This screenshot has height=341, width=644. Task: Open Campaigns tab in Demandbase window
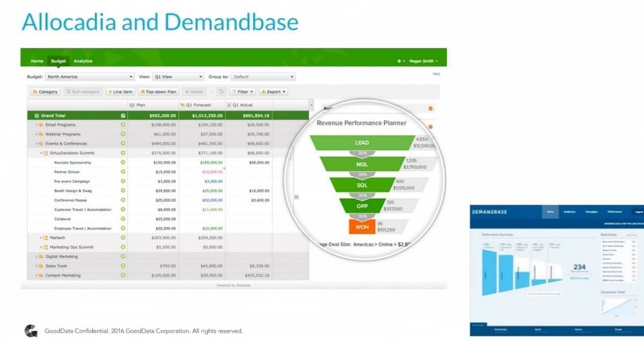tap(591, 212)
